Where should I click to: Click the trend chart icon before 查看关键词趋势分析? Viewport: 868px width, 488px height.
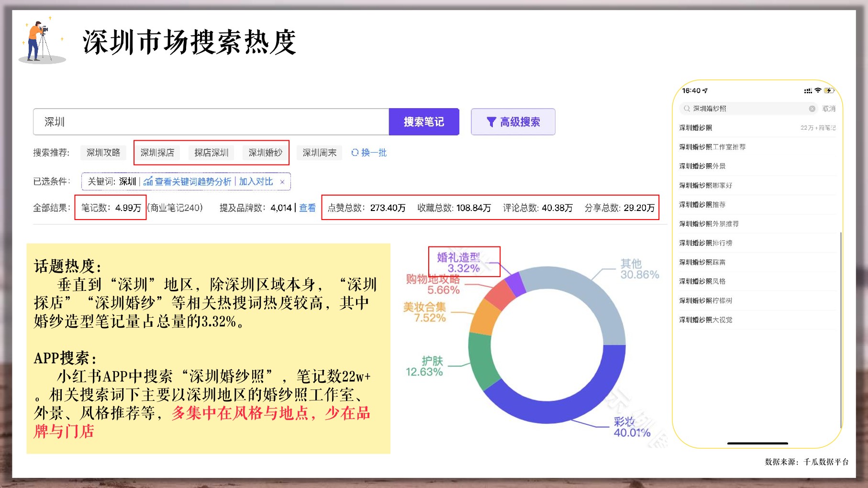(148, 182)
